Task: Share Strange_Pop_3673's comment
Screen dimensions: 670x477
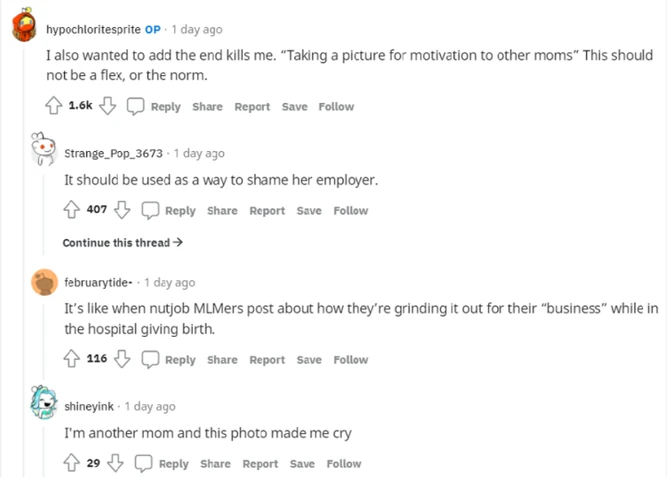Action: click(x=222, y=210)
